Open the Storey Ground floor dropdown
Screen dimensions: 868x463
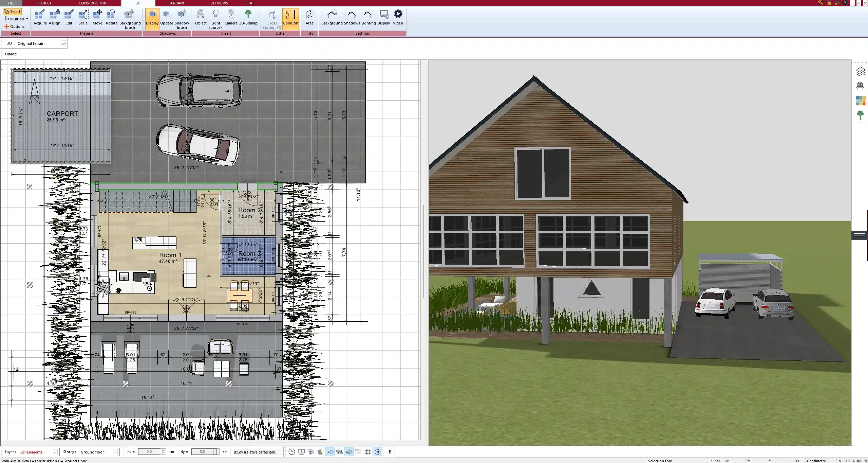(x=115, y=452)
